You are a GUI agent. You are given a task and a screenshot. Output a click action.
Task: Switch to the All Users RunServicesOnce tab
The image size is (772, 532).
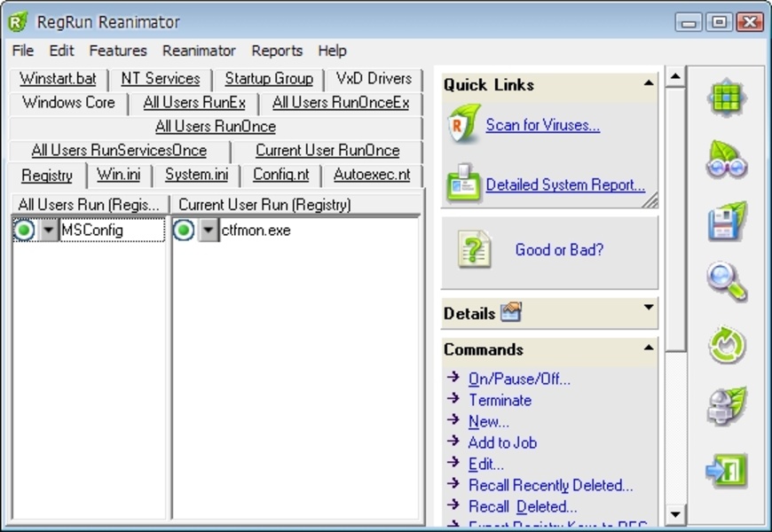(119, 151)
